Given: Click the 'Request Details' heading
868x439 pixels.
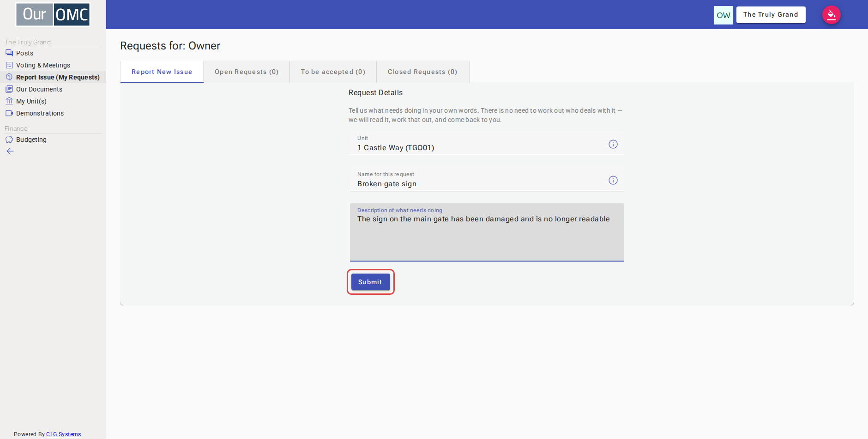Looking at the screenshot, I should coord(376,93).
